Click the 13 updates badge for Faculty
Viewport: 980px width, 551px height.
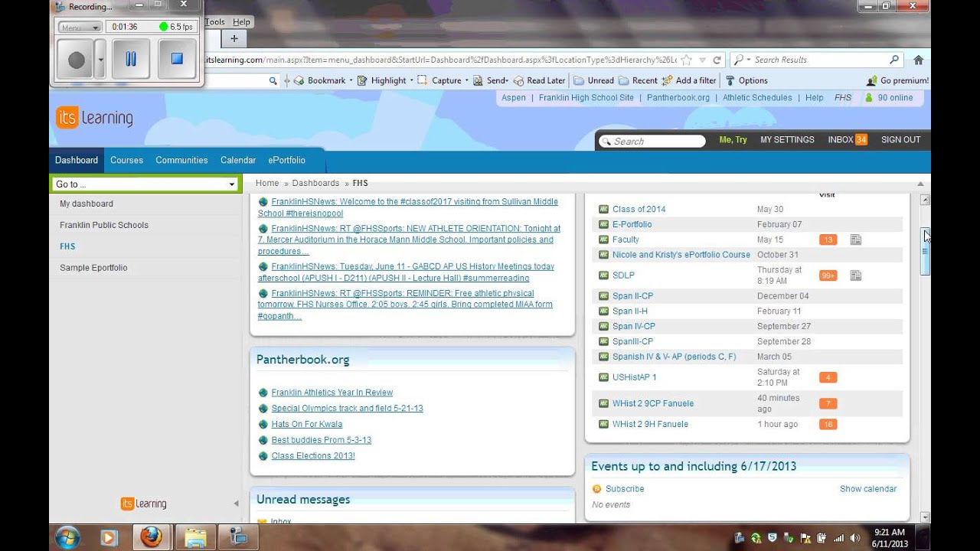click(828, 240)
